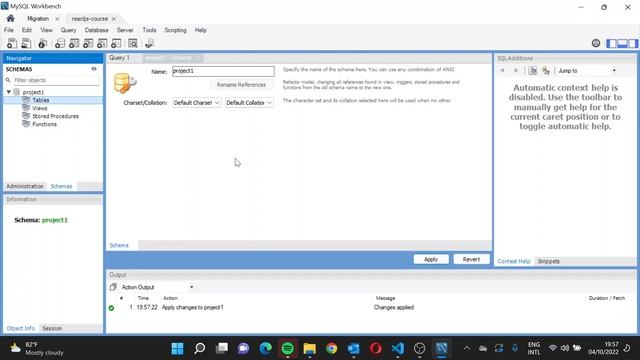Click the help back arrow in SQL Additions
Viewport: 640px width, 360px height.
pos(502,71)
